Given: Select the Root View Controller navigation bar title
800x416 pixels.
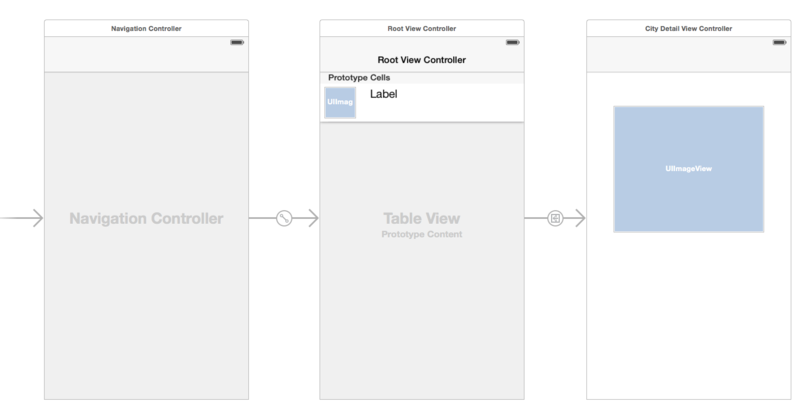Looking at the screenshot, I should point(421,60).
